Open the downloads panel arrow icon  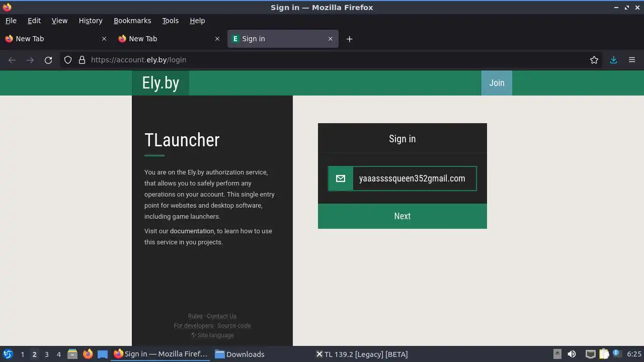click(613, 60)
